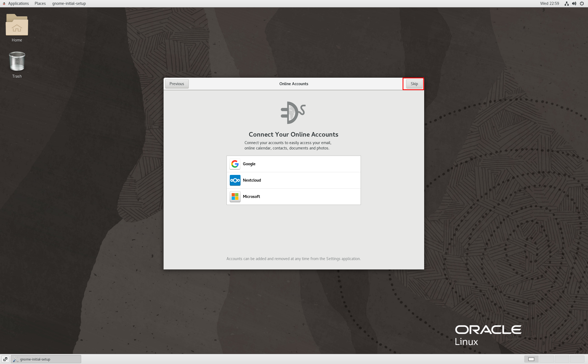Open the power menu icon

582,3
